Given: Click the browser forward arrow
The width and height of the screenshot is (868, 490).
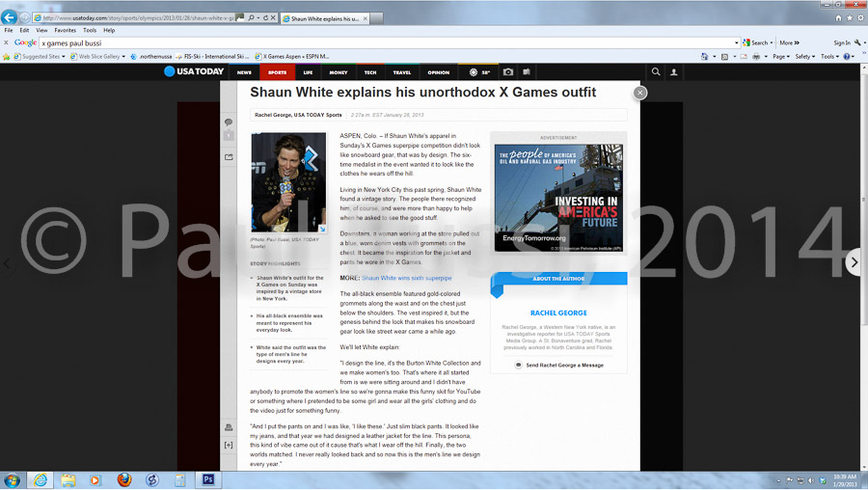Looking at the screenshot, I should point(24,17).
